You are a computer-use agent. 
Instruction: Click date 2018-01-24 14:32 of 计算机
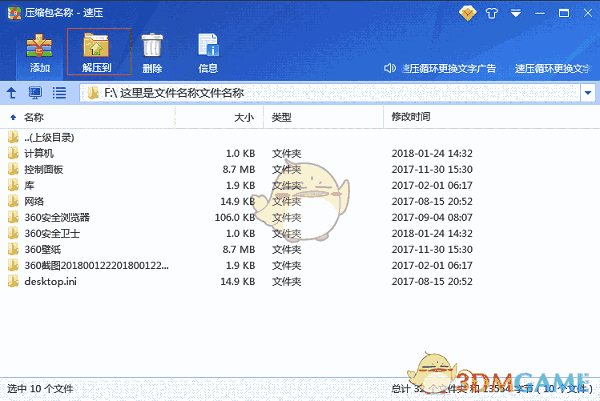(x=432, y=153)
